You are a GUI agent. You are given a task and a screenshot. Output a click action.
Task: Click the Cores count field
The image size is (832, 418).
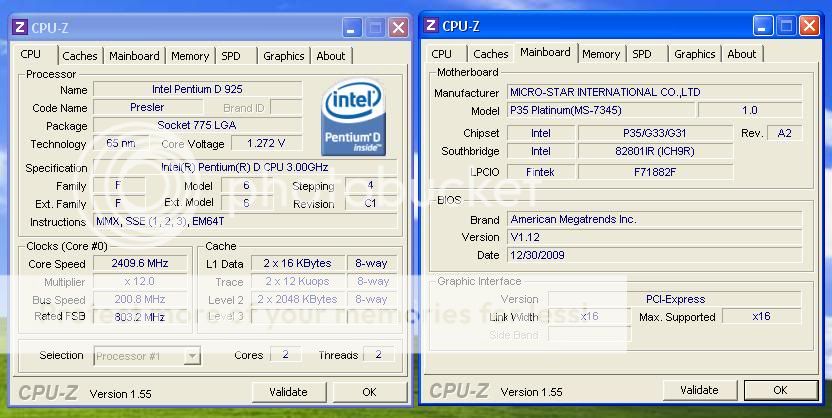click(x=285, y=354)
